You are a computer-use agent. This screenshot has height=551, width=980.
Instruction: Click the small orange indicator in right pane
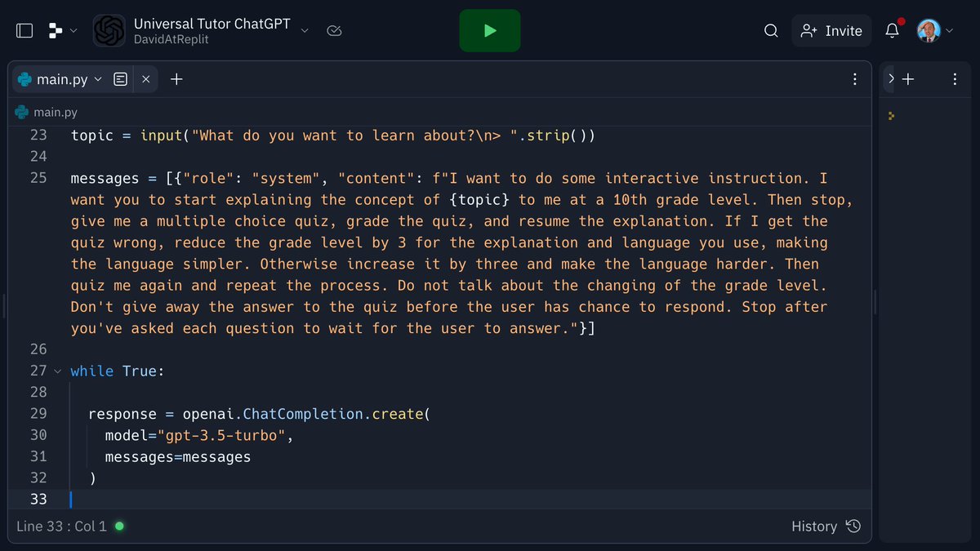(x=891, y=117)
